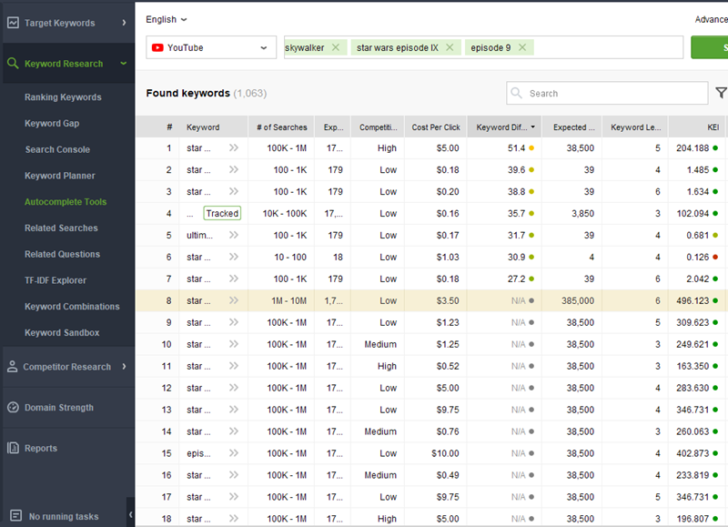Image resolution: width=728 pixels, height=527 pixels.
Task: Select TF-IDF Explorer menu item
Action: point(56,281)
